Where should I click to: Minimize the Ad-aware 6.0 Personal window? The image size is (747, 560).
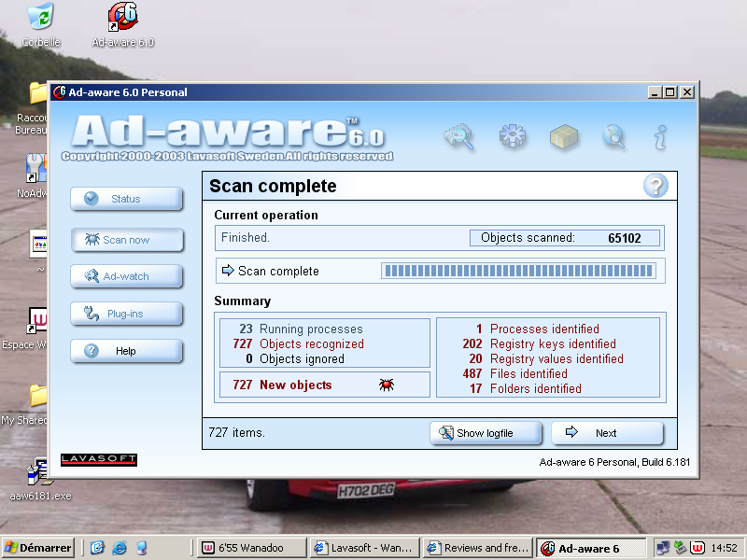click(x=655, y=92)
